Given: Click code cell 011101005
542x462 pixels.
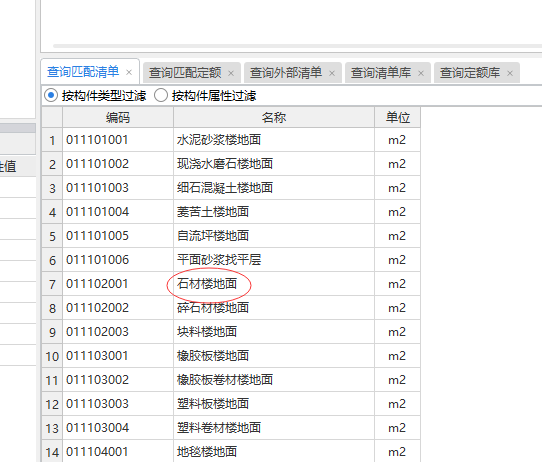Looking at the screenshot, I should [x=118, y=236].
